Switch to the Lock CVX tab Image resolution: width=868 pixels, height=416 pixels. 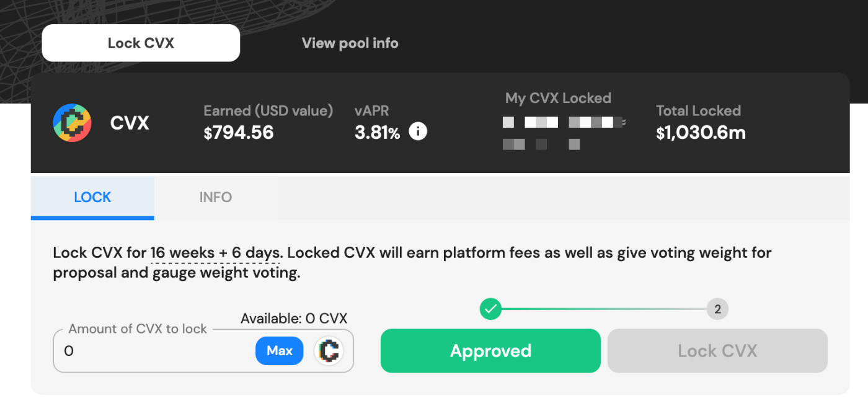(141, 43)
